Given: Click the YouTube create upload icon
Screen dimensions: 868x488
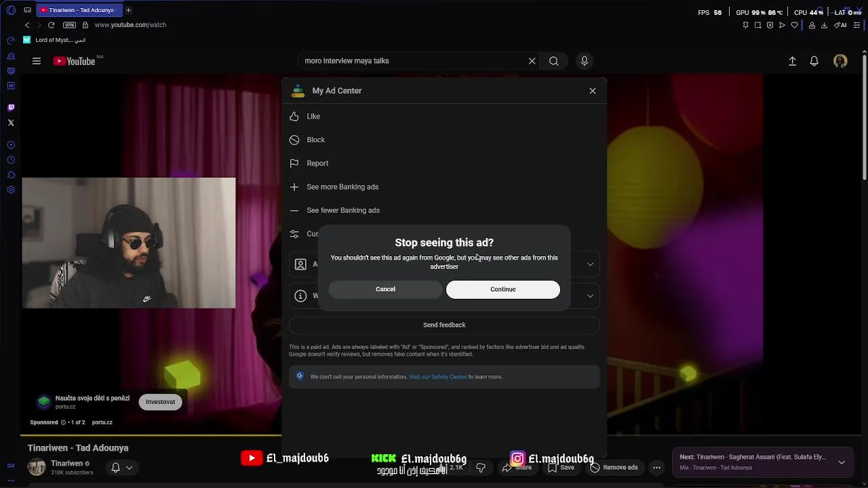Looking at the screenshot, I should 792,61.
